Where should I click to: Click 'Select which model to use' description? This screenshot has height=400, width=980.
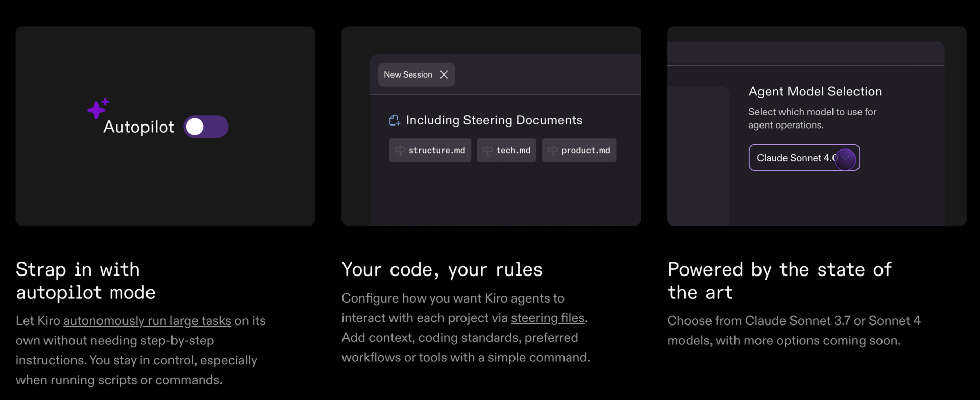pos(812,118)
